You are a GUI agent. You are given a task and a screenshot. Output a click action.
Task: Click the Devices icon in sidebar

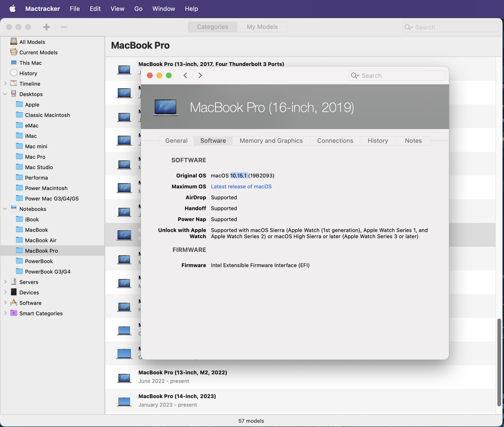pos(14,292)
